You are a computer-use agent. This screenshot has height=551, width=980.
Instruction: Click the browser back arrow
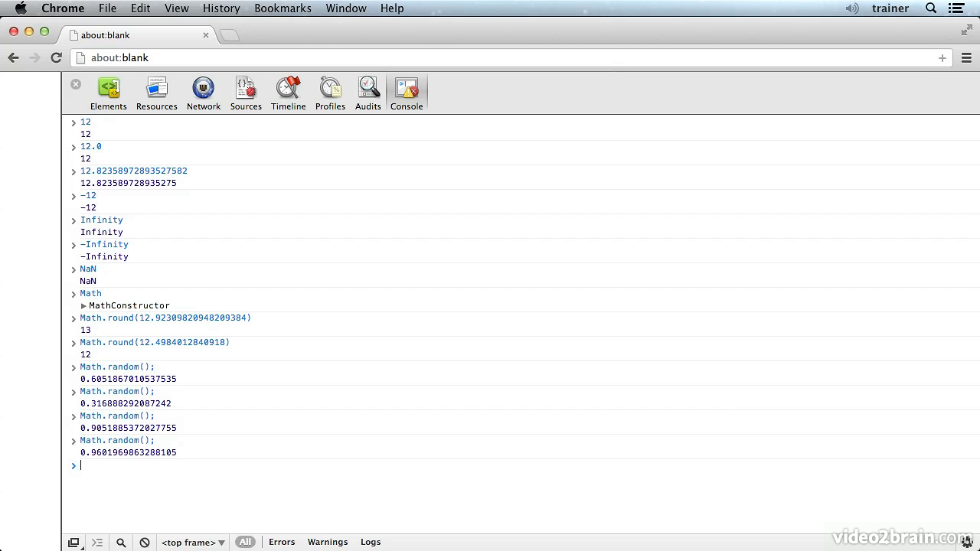pos(13,57)
